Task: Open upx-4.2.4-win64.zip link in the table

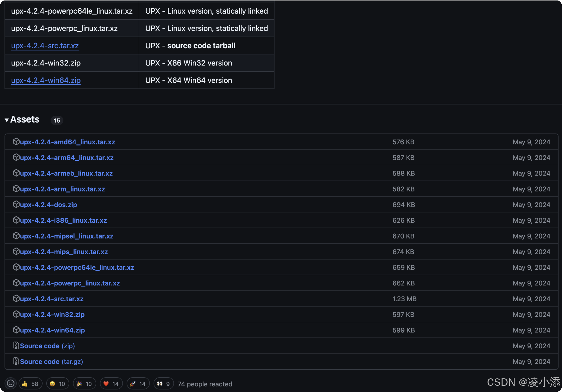Action: click(46, 80)
